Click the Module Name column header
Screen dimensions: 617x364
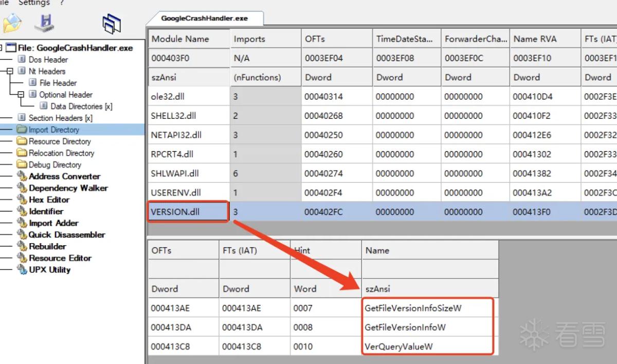pyautogui.click(x=189, y=39)
